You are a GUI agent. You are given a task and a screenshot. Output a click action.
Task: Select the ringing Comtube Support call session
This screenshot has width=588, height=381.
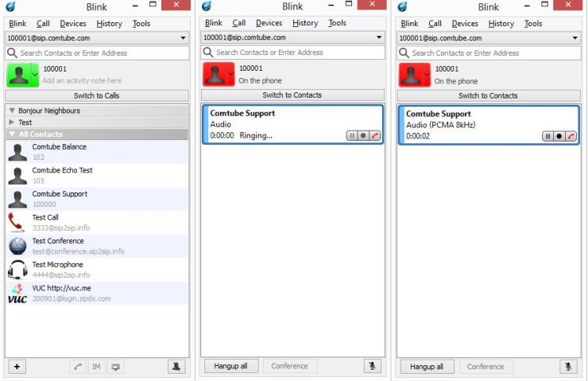[x=293, y=124]
